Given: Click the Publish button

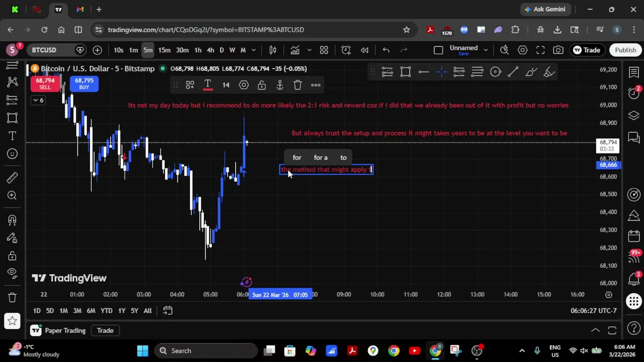Looking at the screenshot, I should pos(625,50).
